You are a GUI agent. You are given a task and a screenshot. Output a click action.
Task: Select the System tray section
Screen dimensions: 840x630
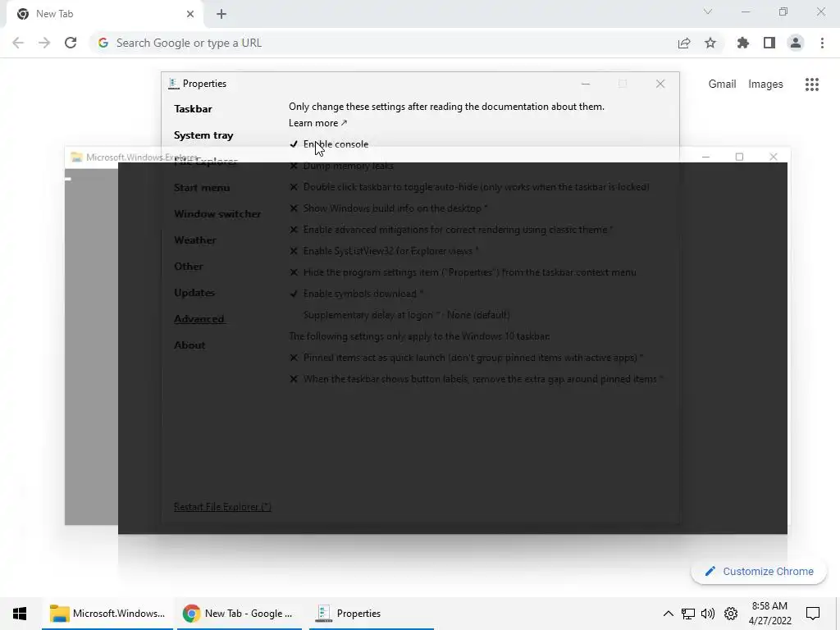(x=203, y=135)
